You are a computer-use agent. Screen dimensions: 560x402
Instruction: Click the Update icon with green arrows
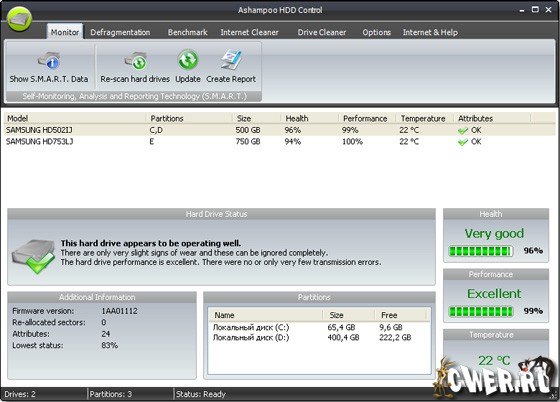point(188,60)
